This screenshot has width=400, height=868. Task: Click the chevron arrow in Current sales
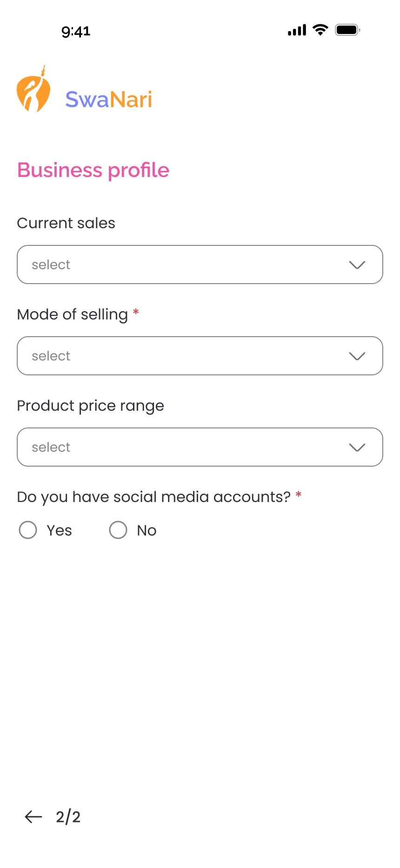tap(357, 265)
